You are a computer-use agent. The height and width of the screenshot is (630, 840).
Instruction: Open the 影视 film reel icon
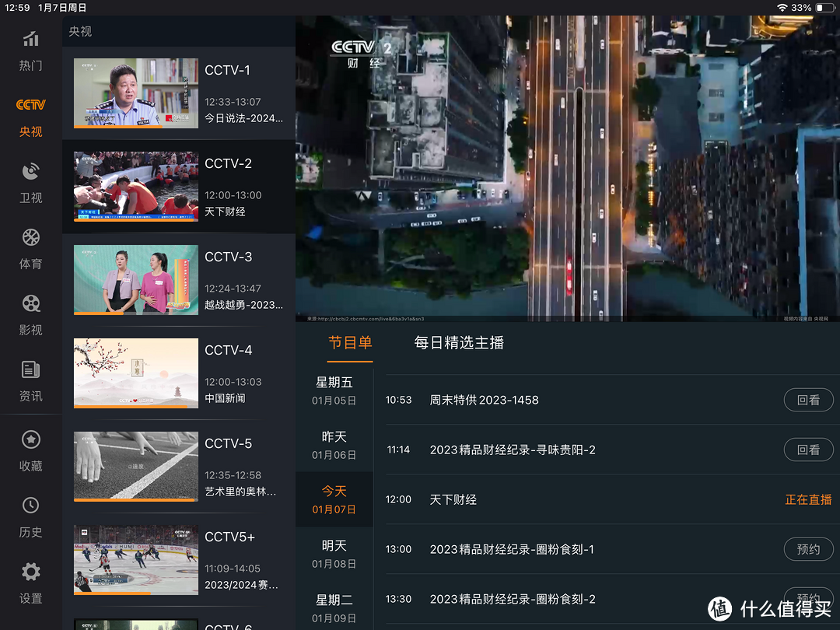point(30,304)
